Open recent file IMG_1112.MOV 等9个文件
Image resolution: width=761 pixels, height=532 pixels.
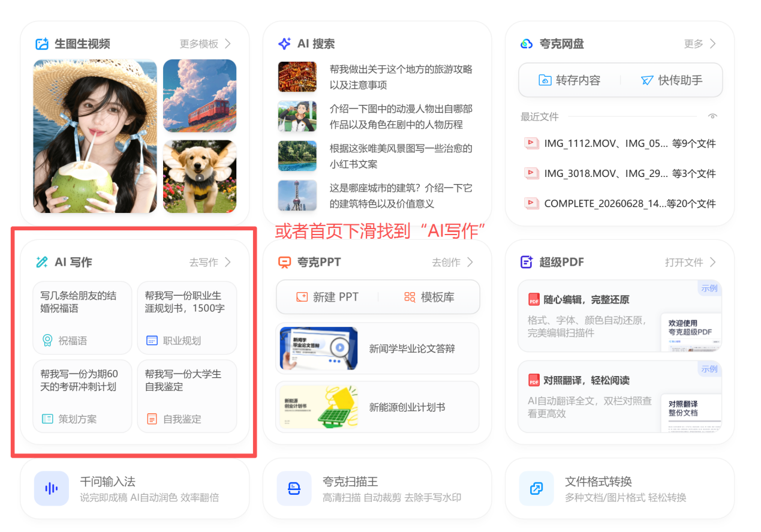pyautogui.click(x=621, y=143)
